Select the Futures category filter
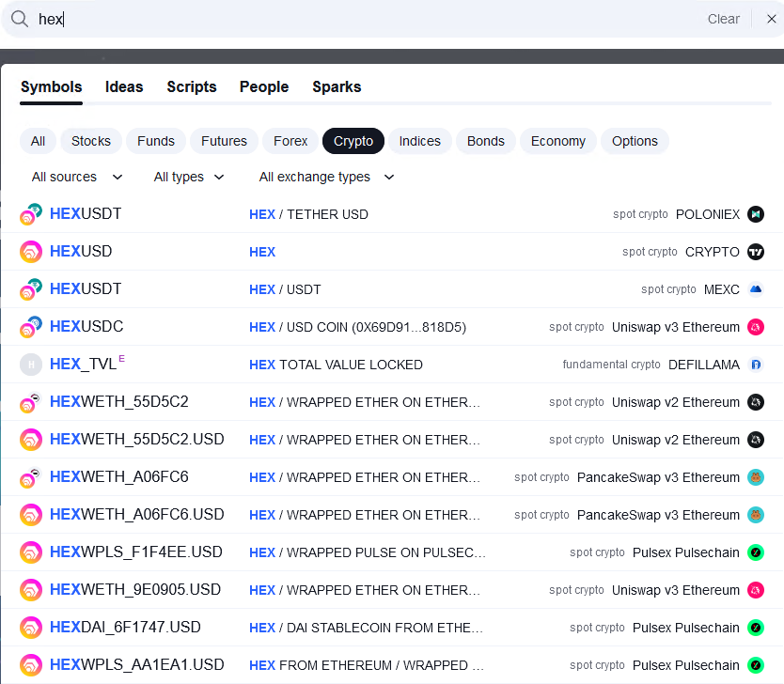This screenshot has height=684, width=784. click(x=224, y=141)
